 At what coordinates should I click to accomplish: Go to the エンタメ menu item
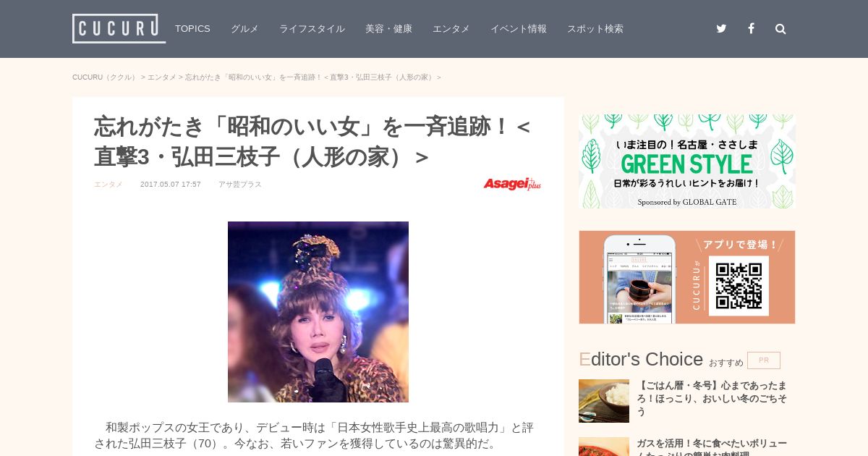click(x=451, y=29)
